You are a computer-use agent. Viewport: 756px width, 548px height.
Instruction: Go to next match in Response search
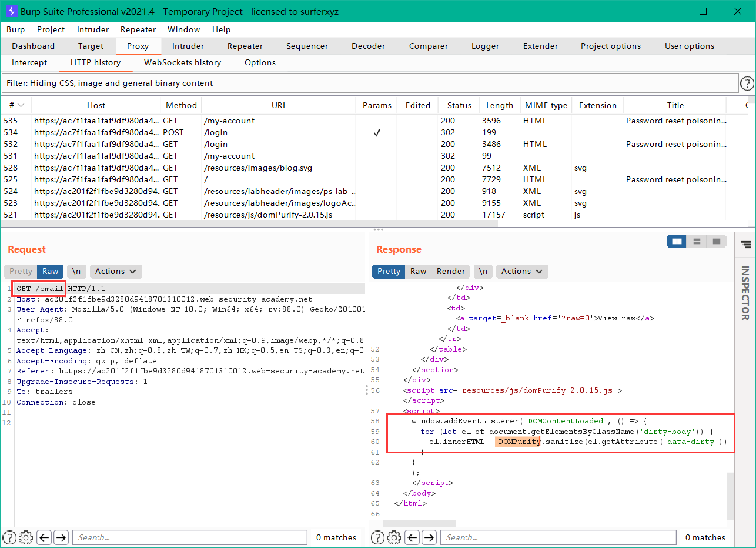click(x=429, y=537)
